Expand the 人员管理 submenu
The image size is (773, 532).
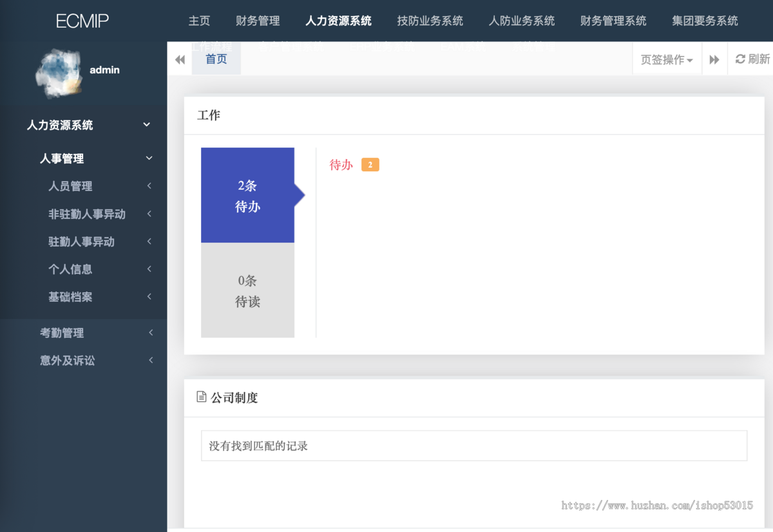(x=84, y=186)
